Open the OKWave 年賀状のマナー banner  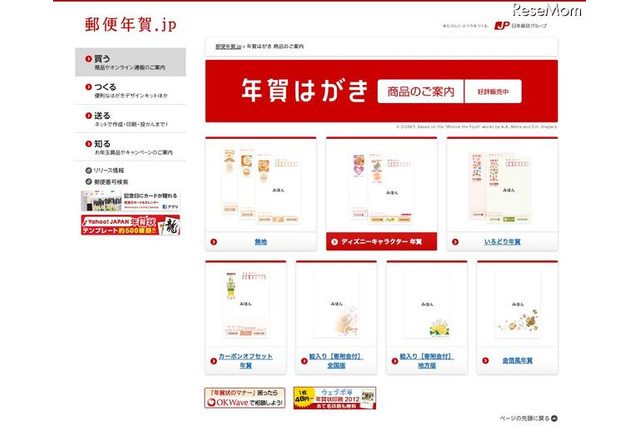pos(244,398)
